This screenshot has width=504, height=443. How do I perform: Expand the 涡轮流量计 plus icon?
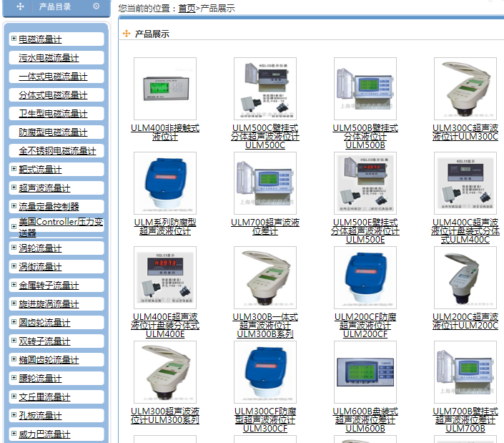click(14, 248)
